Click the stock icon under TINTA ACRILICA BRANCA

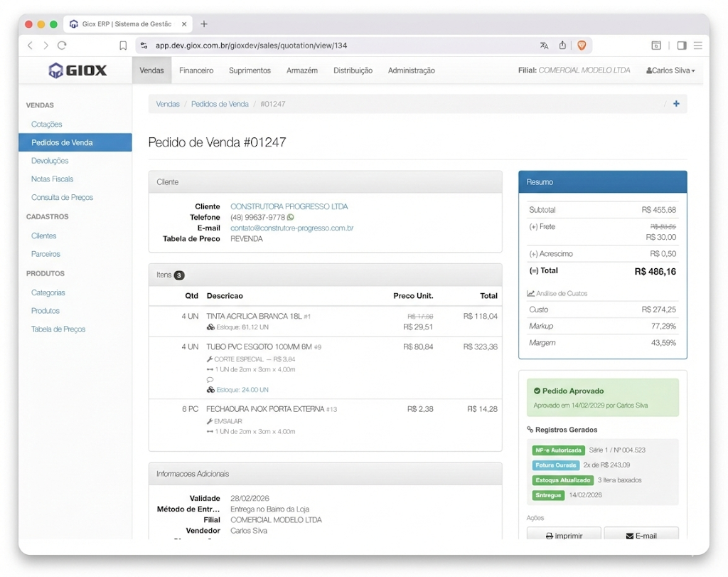click(x=210, y=327)
